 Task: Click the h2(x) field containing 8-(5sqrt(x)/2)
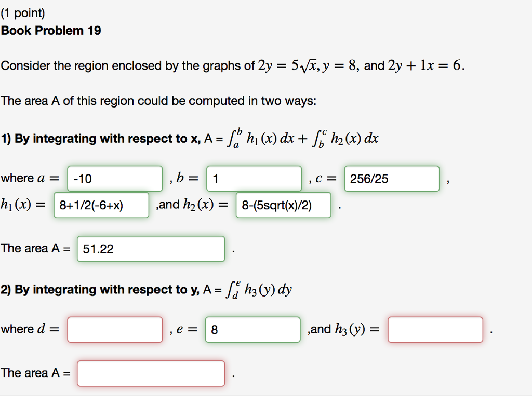coord(283,205)
